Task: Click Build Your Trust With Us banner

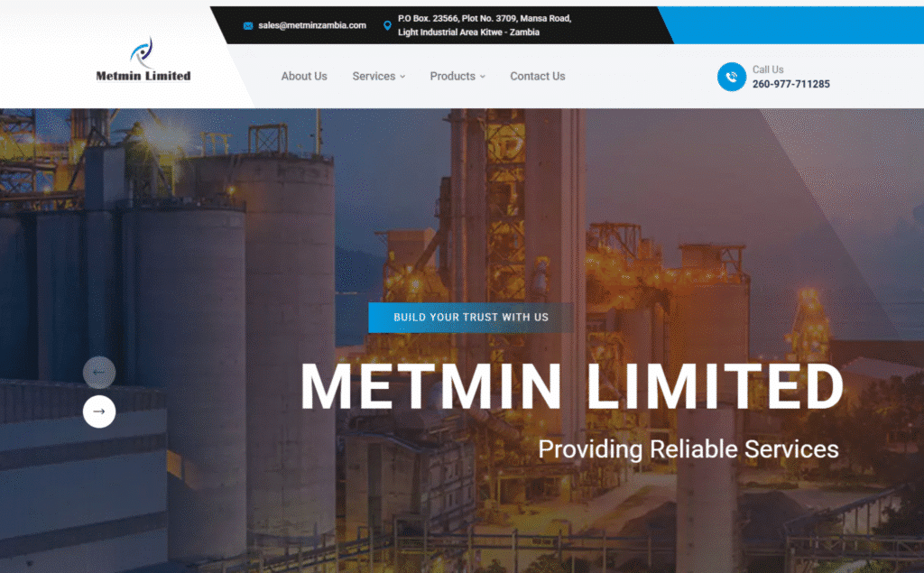Action: coord(471,317)
